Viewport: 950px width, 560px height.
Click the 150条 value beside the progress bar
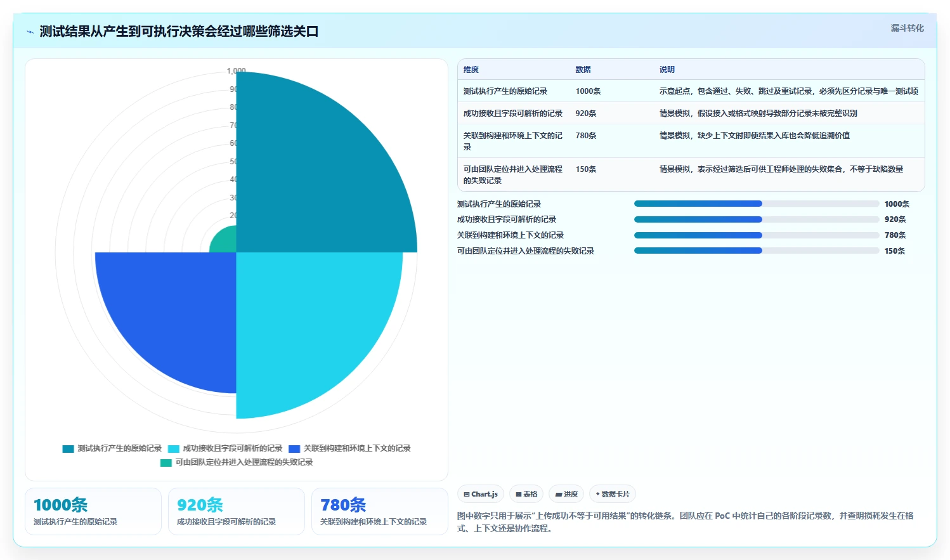click(x=895, y=251)
